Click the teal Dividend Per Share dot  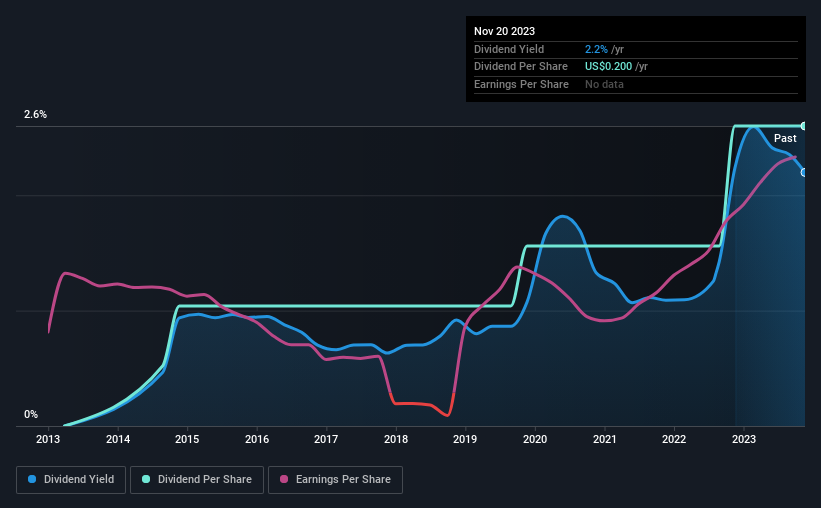pyautogui.click(x=146, y=479)
